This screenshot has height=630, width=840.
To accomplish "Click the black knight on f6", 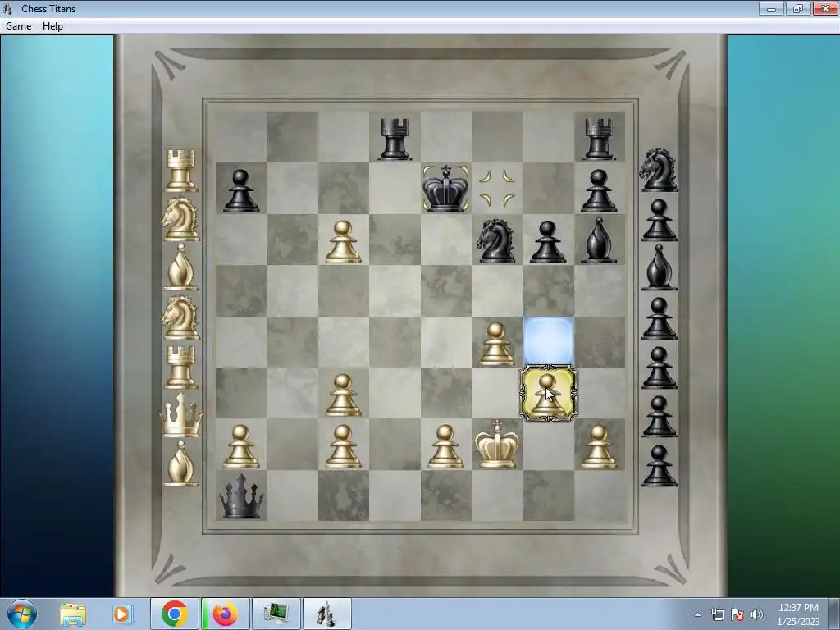I will [x=496, y=240].
